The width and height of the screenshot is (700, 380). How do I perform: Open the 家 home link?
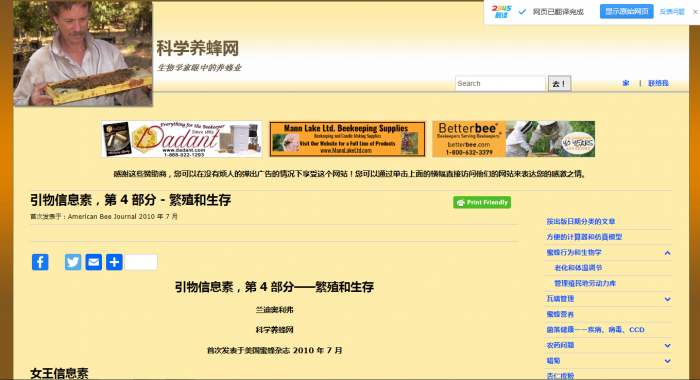[626, 83]
